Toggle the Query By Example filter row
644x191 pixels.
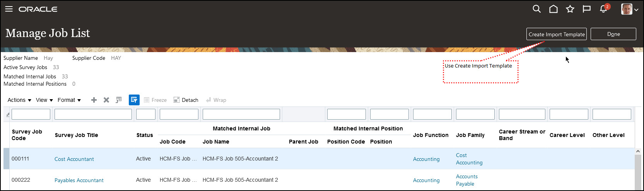click(134, 100)
